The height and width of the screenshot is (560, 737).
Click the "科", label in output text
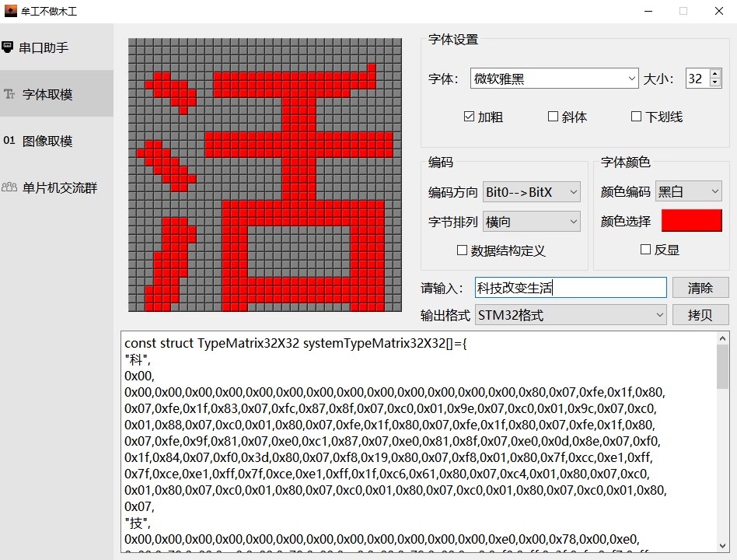pyautogui.click(x=138, y=359)
